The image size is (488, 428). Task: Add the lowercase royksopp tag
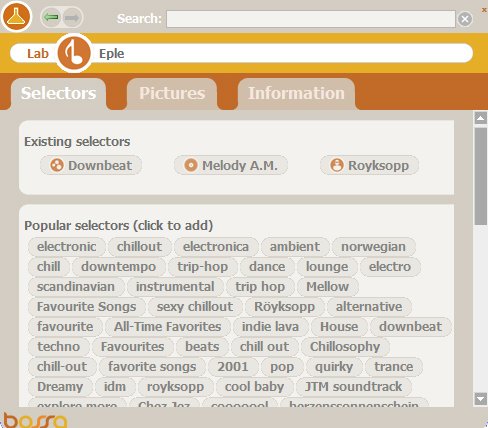tap(176, 387)
